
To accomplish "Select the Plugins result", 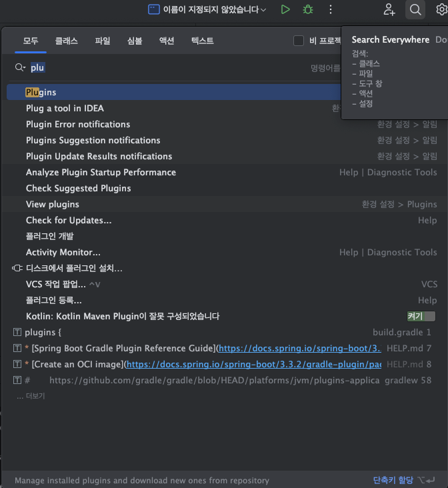I will tap(174, 92).
